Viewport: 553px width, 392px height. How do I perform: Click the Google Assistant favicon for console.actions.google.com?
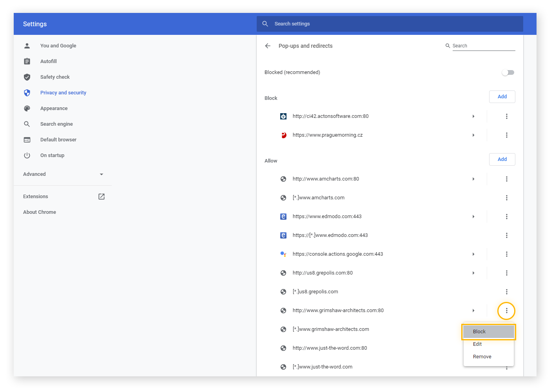[x=283, y=254]
